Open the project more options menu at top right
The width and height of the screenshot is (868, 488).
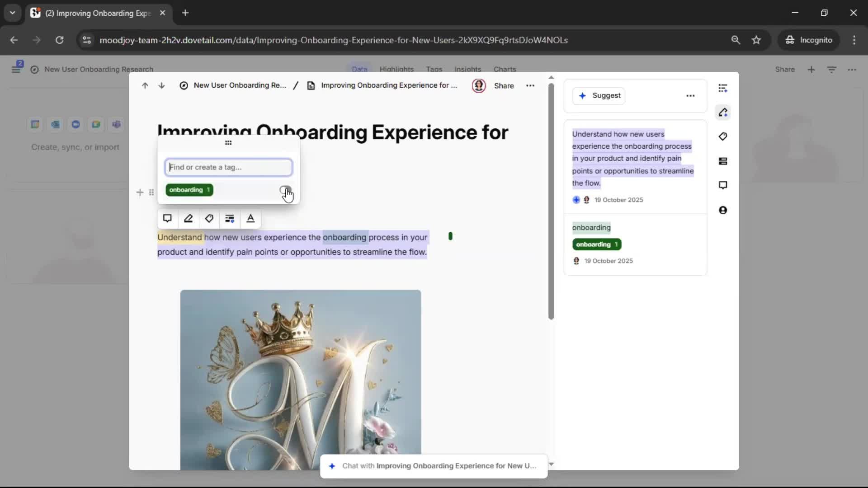[x=852, y=70]
